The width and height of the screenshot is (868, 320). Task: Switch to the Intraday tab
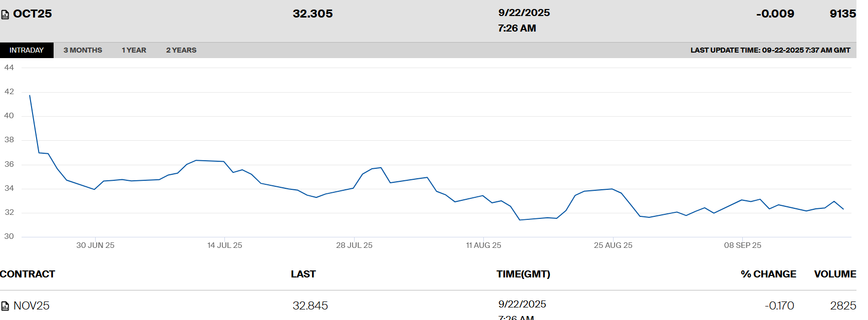[x=27, y=50]
